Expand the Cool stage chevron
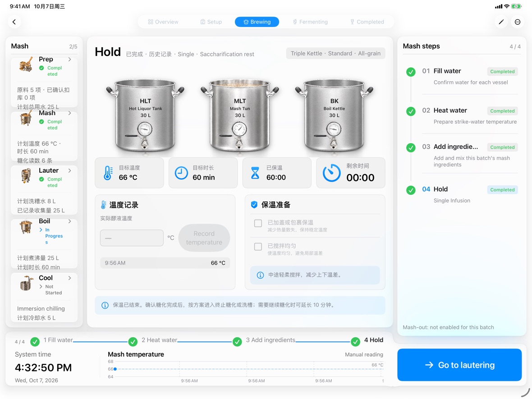 (x=69, y=278)
